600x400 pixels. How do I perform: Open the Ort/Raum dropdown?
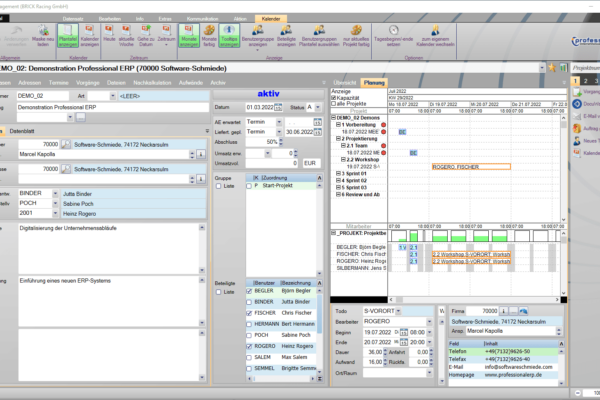pyautogui.click(x=429, y=372)
